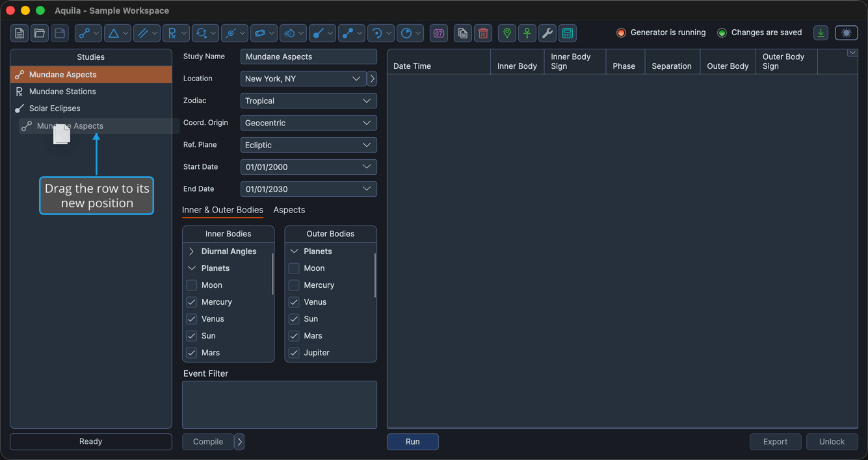The width and height of the screenshot is (868, 460).
Task: Collapse Planets group in Outer Bodies
Action: pyautogui.click(x=294, y=251)
